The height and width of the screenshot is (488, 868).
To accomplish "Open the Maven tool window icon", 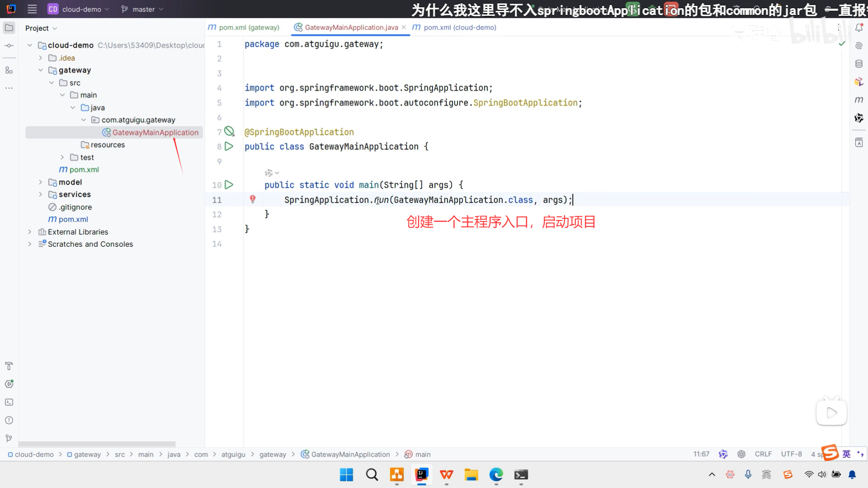I will pyautogui.click(x=859, y=100).
